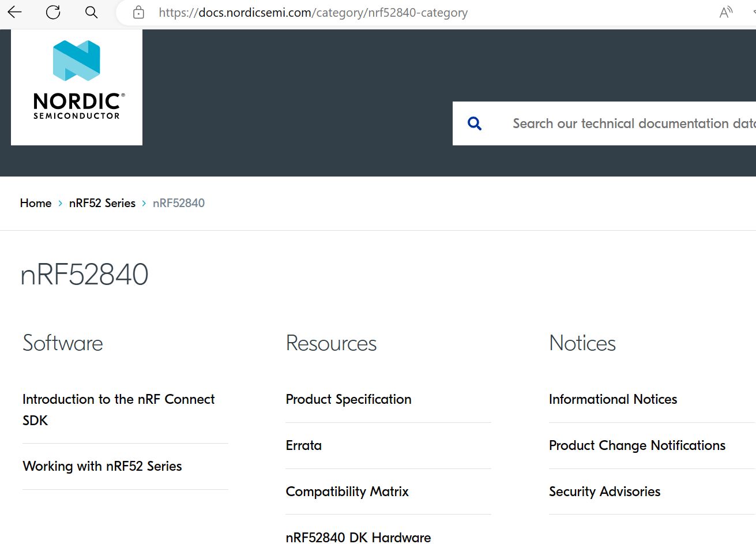Image resolution: width=756 pixels, height=544 pixels.
Task: Open nRF52 Series breadcrumb link
Action: point(102,203)
